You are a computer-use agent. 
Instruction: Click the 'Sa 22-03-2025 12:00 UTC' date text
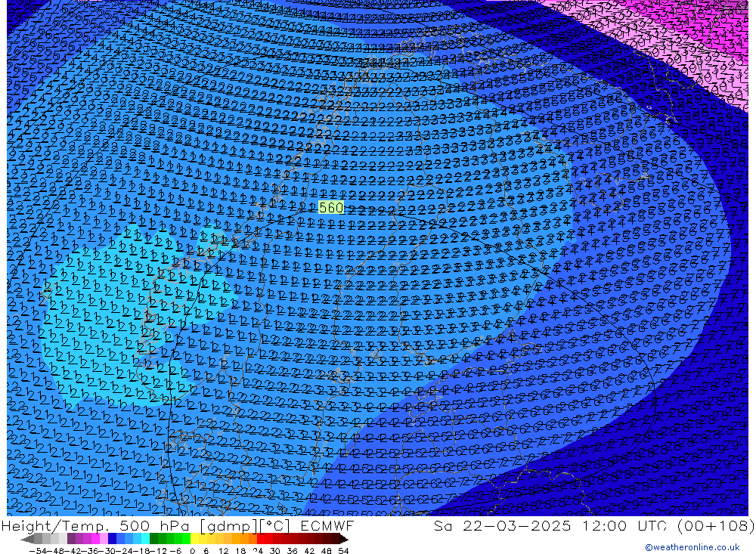550,525
